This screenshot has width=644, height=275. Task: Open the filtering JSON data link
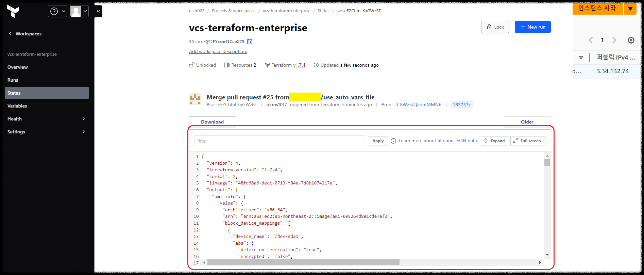click(458, 141)
